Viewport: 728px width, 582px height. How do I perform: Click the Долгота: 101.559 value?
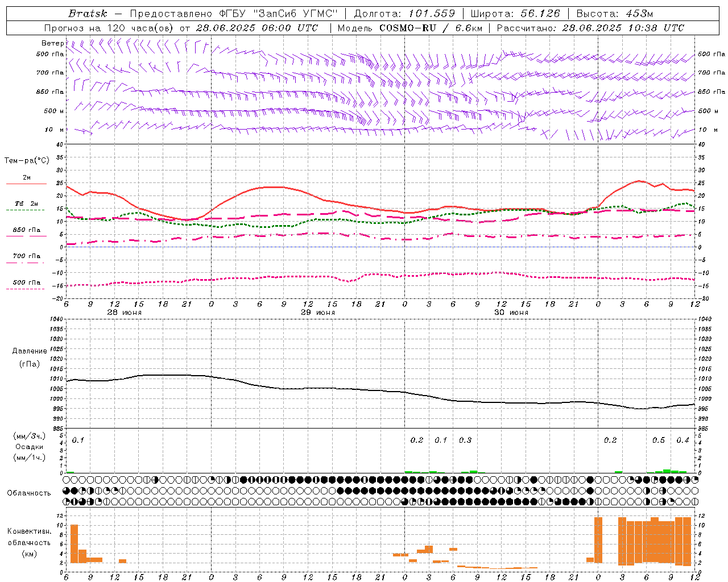404,14
